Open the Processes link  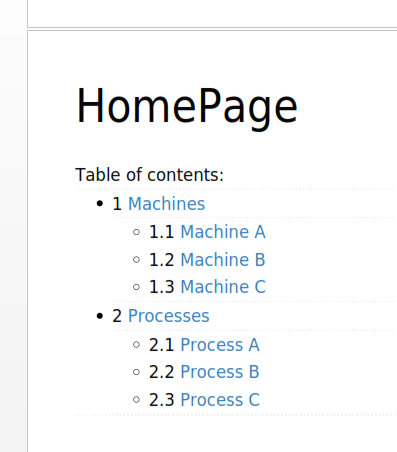[169, 316]
